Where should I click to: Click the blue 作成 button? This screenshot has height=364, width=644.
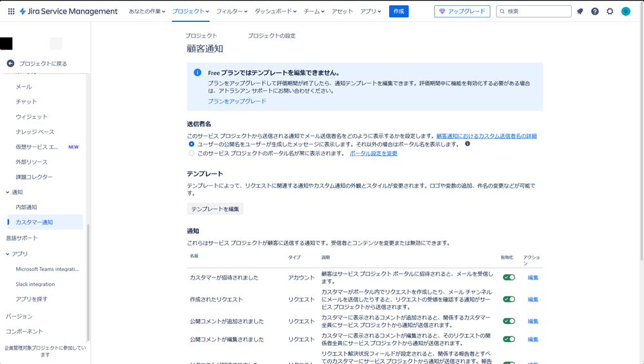click(x=399, y=12)
